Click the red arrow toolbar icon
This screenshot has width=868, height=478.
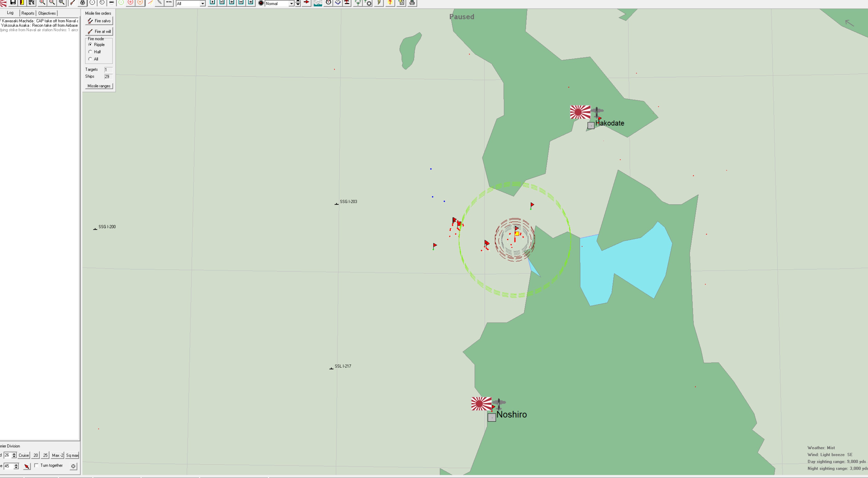click(x=306, y=3)
